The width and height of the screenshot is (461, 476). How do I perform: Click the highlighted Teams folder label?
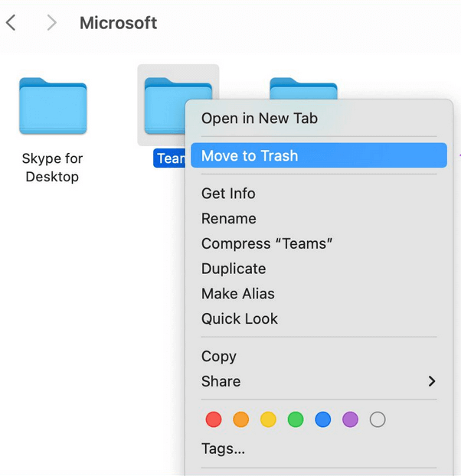coord(169,158)
